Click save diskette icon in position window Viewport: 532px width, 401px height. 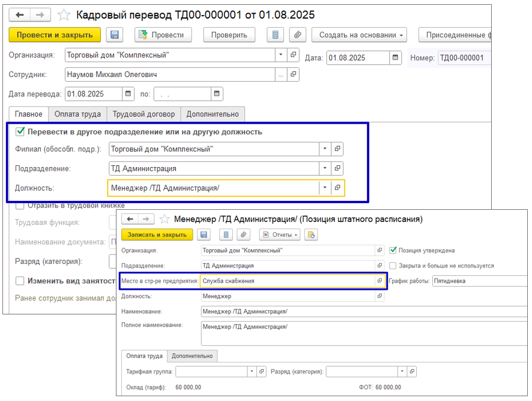click(204, 234)
